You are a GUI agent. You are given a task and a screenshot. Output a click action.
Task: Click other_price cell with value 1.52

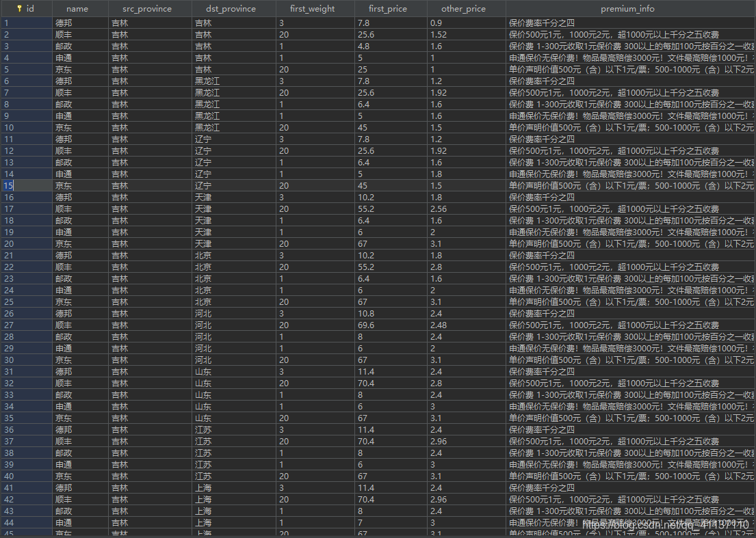[x=466, y=35]
